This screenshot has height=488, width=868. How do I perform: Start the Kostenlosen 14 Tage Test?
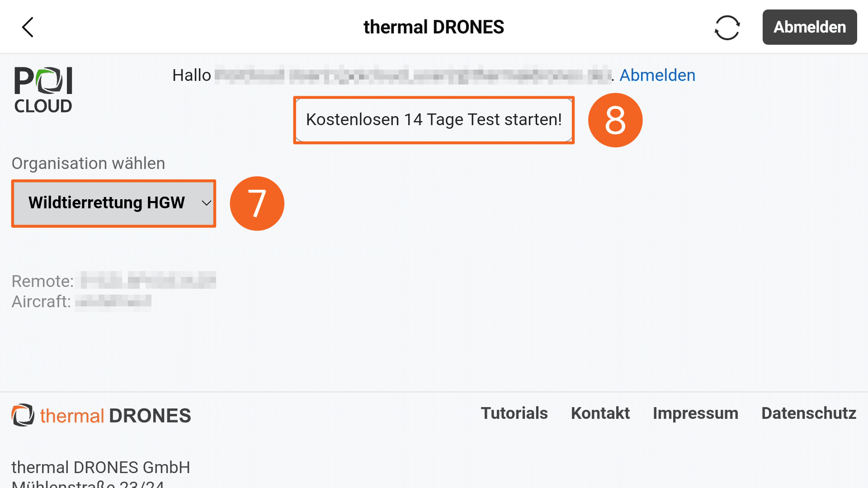[434, 120]
